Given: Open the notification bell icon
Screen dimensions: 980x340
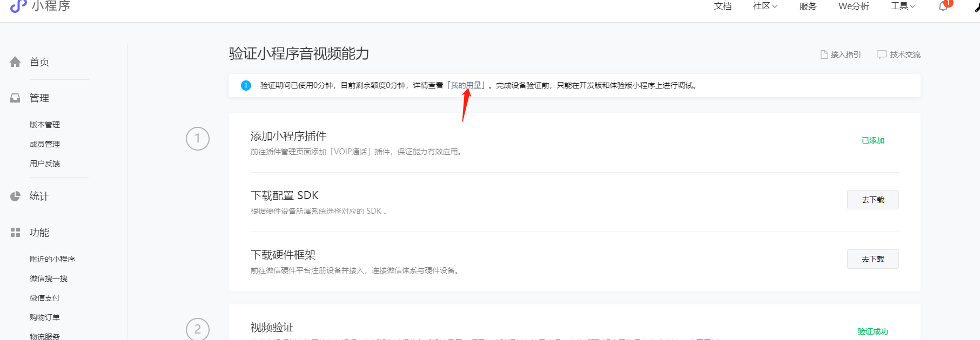Looking at the screenshot, I should tap(943, 6).
